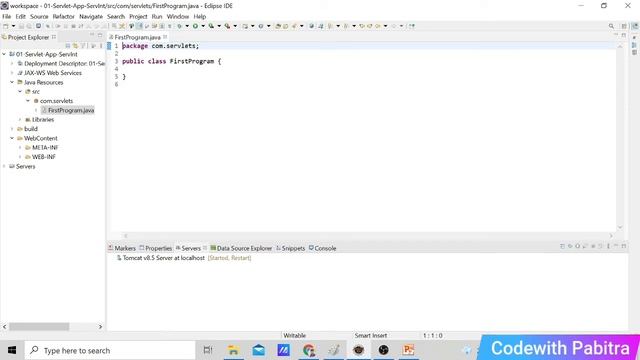The width and height of the screenshot is (640, 360).
Task: Open the Window menu
Action: 178,16
